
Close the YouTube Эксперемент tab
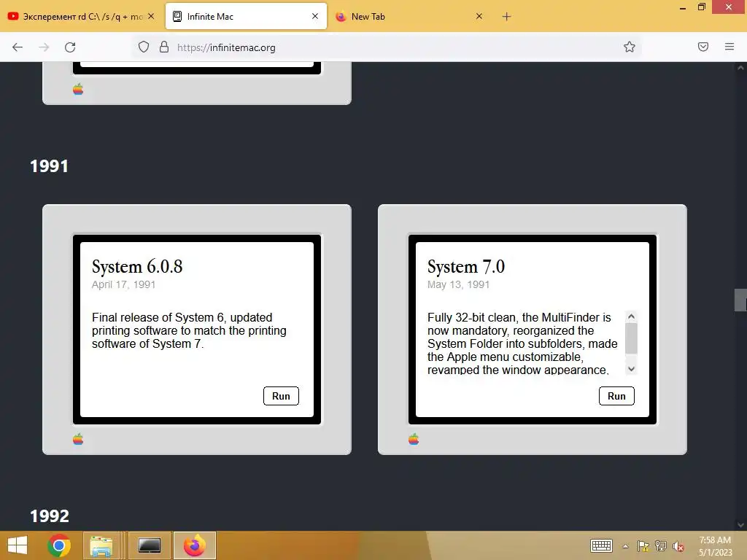pyautogui.click(x=151, y=16)
